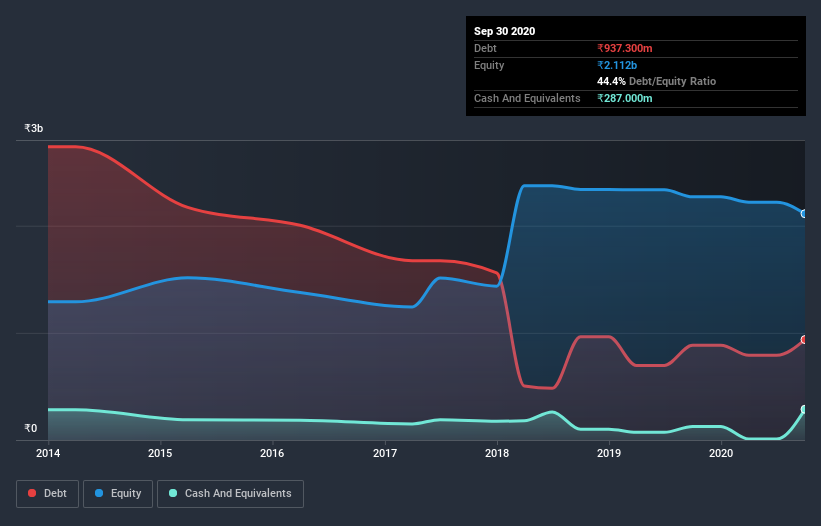
Task: Click the ₹2.112b equity value
Action: [x=617, y=65]
